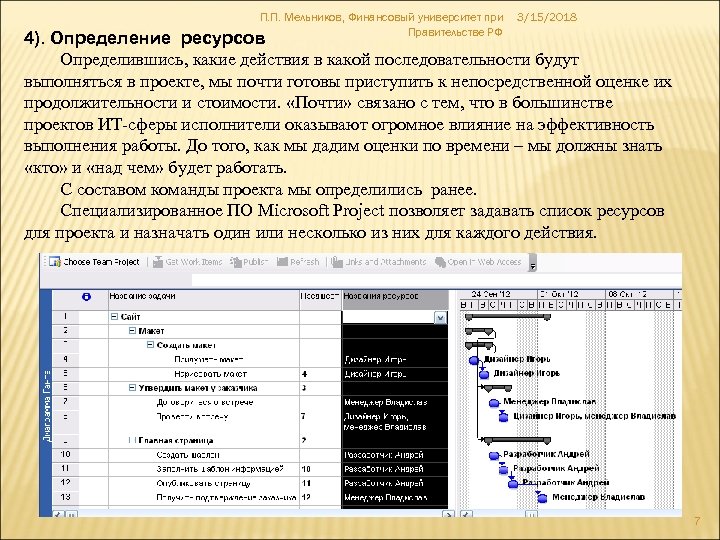This screenshot has height=540, width=720.
Task: Click Gantt chart scroll-left arrow at the bottom
Action: click(465, 514)
